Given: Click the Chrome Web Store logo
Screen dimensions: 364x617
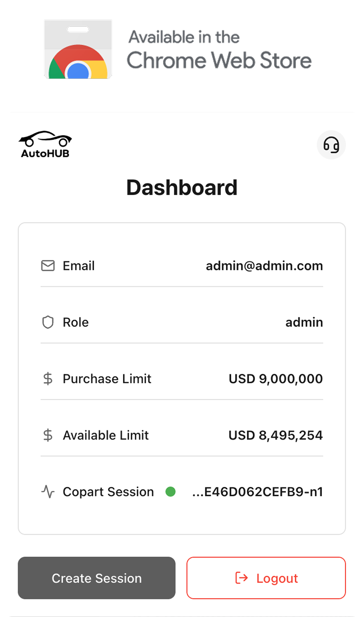Looking at the screenshot, I should (x=78, y=50).
